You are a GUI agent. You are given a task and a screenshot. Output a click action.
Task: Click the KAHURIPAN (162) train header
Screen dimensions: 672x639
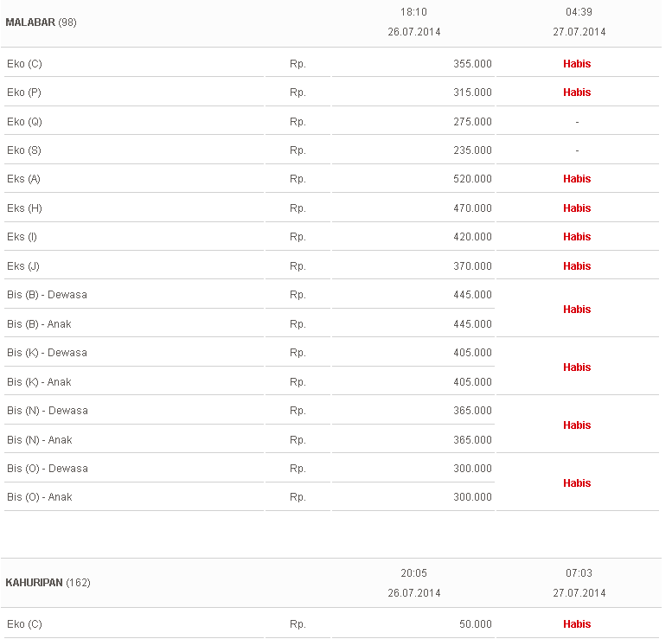48,583
